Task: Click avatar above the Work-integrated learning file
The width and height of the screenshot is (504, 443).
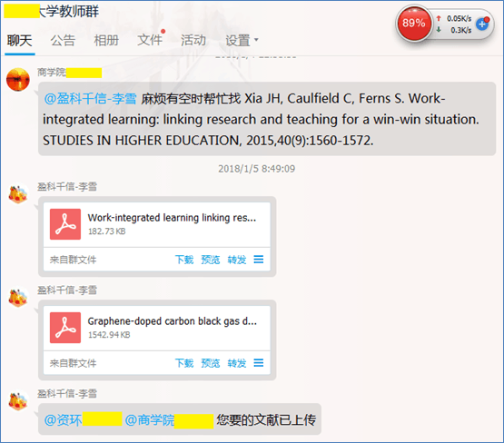Action: [18, 194]
